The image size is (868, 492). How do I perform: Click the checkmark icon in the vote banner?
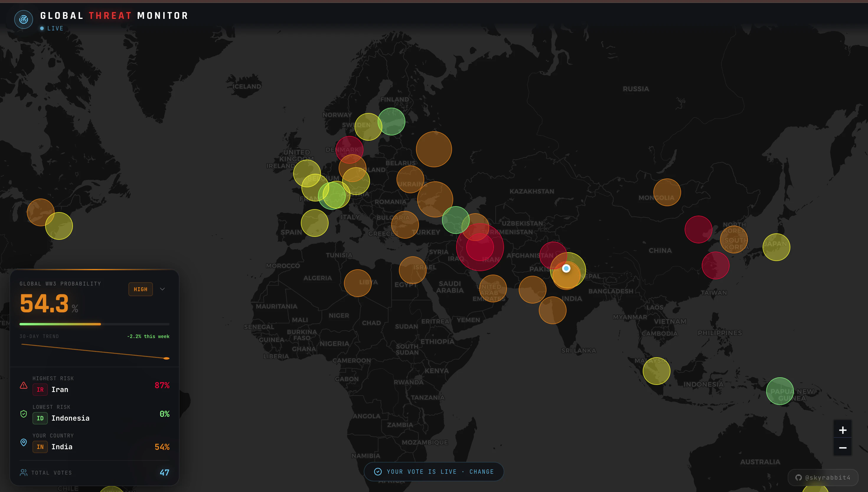coord(378,472)
